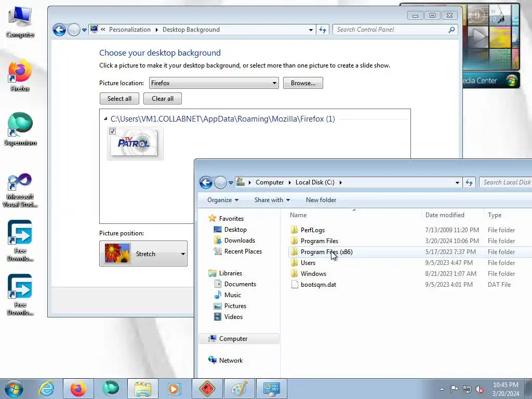
Task: Click the muted volume tray icon
Action: pos(480,389)
